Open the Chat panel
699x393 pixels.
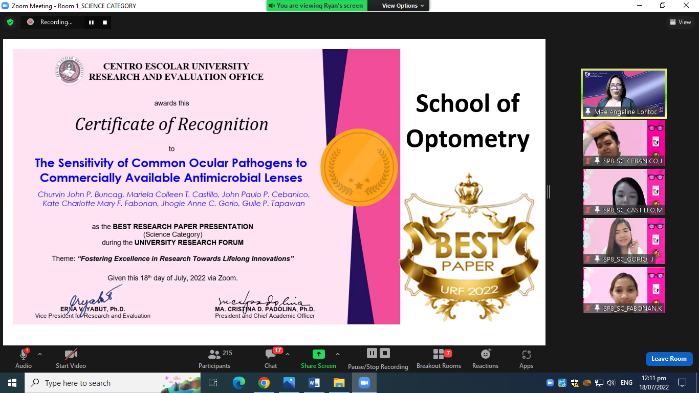(271, 359)
